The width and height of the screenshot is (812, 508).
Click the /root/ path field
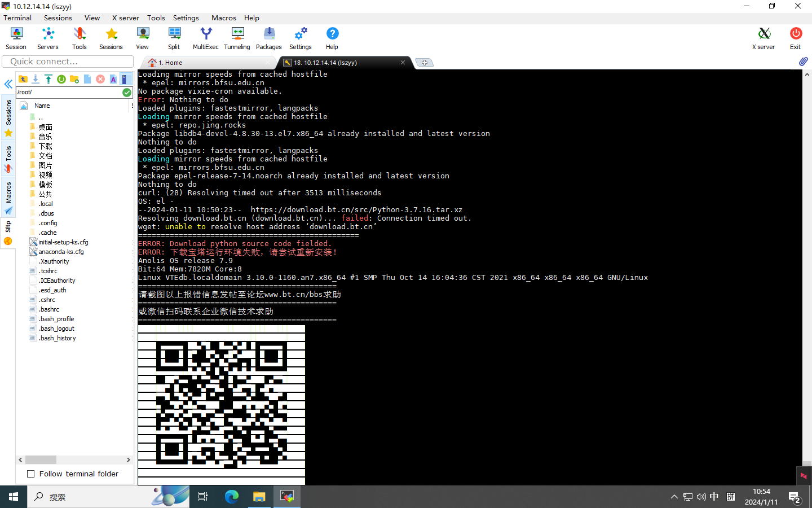pyautogui.click(x=69, y=92)
